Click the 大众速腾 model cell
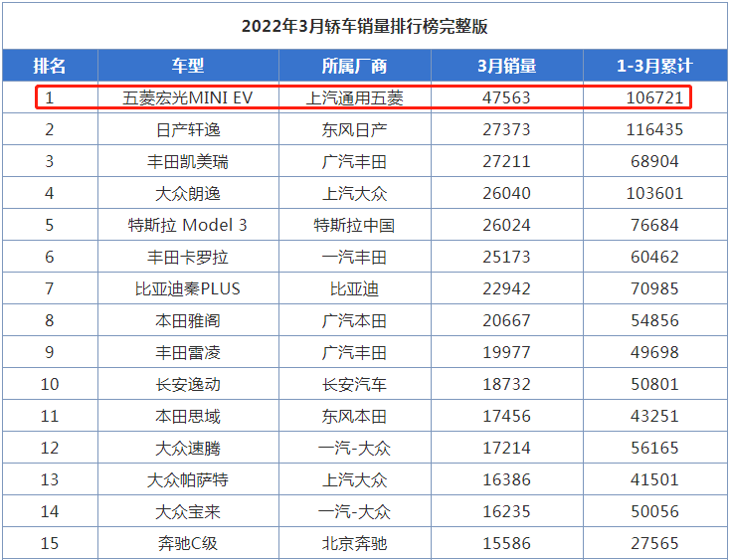The width and height of the screenshot is (731, 560). pyautogui.click(x=188, y=448)
